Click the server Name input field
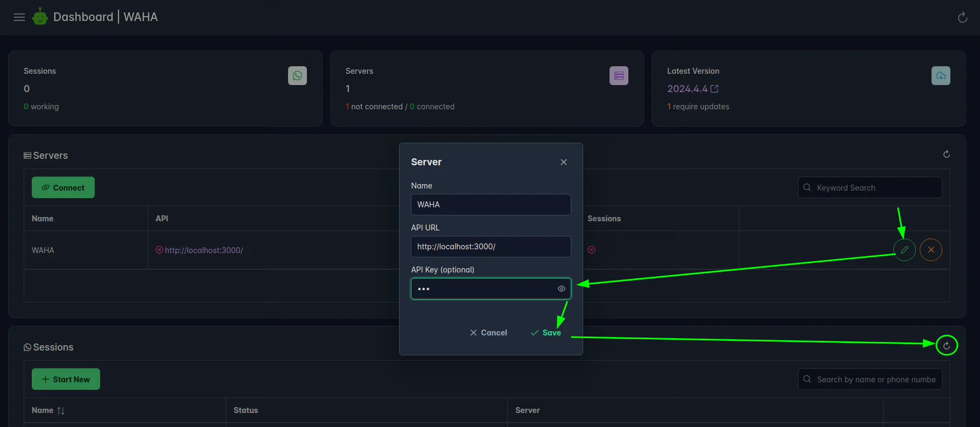This screenshot has height=427, width=980. point(491,205)
